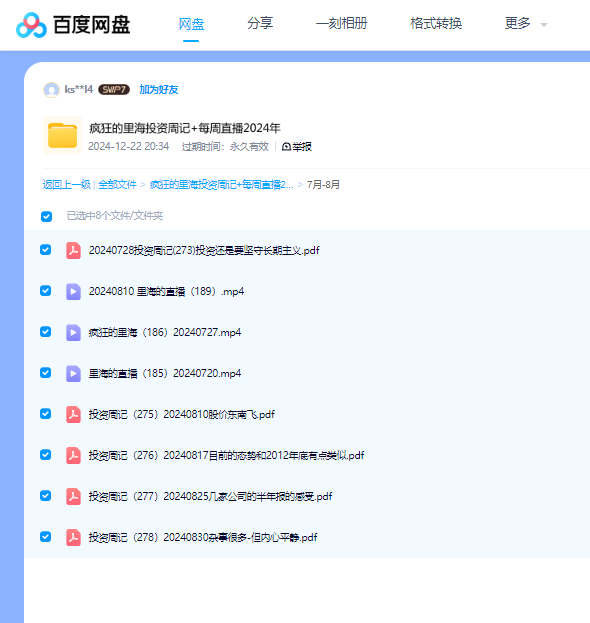
Task: Open the 一刻相册 tab
Action: [341, 23]
